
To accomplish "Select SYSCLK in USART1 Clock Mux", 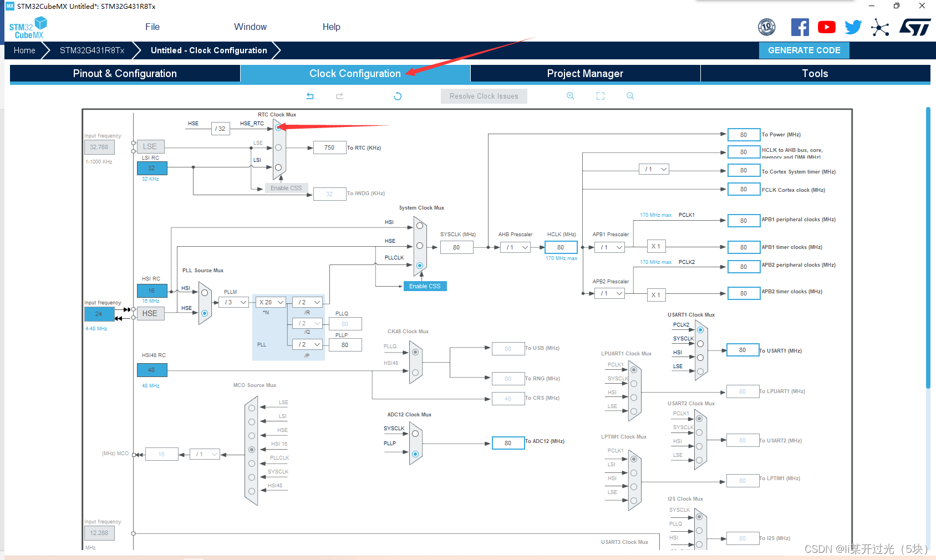I will pos(700,344).
